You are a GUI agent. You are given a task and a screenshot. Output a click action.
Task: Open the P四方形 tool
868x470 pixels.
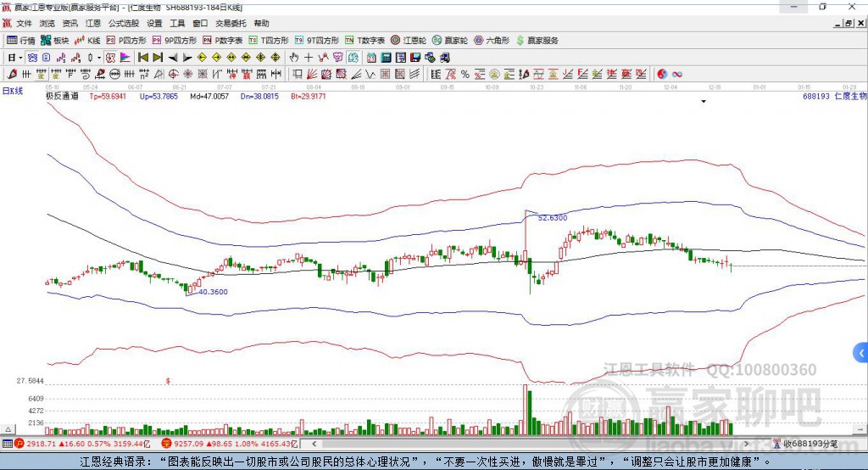[x=126, y=41]
